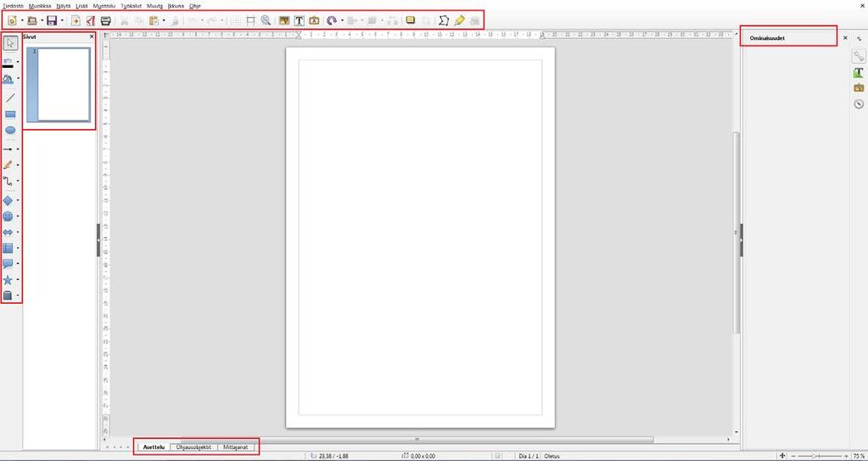Expand the line color dropdown arrow

(18, 62)
